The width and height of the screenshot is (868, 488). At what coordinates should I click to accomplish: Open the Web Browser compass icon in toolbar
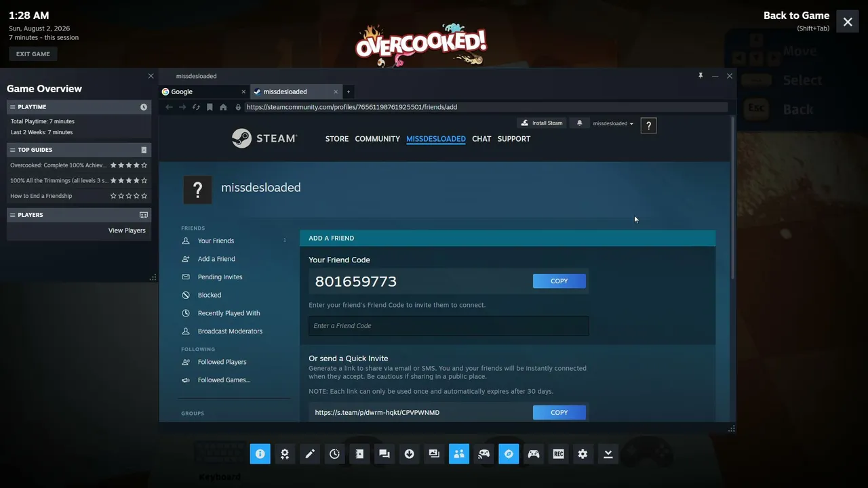point(509,454)
